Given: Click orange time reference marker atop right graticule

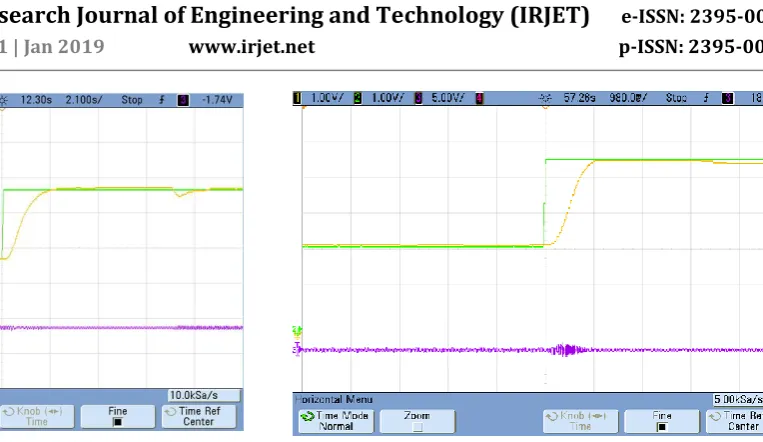Looking at the screenshot, I should coord(545,107).
